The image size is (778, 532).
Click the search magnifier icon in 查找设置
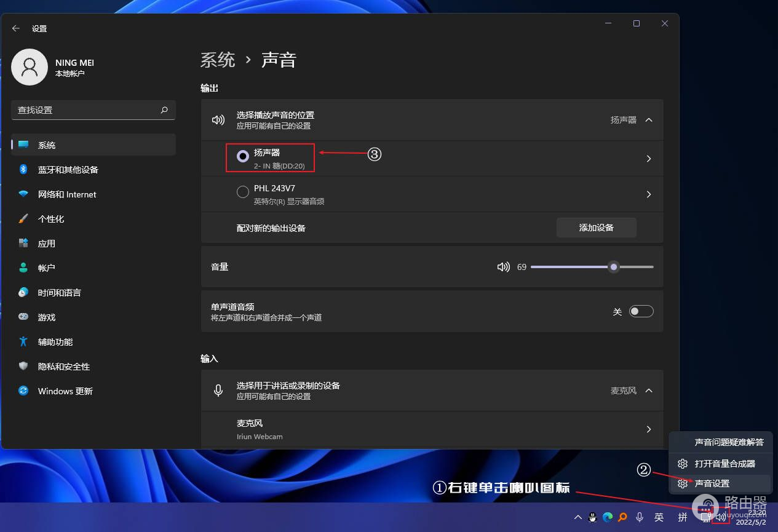point(164,110)
